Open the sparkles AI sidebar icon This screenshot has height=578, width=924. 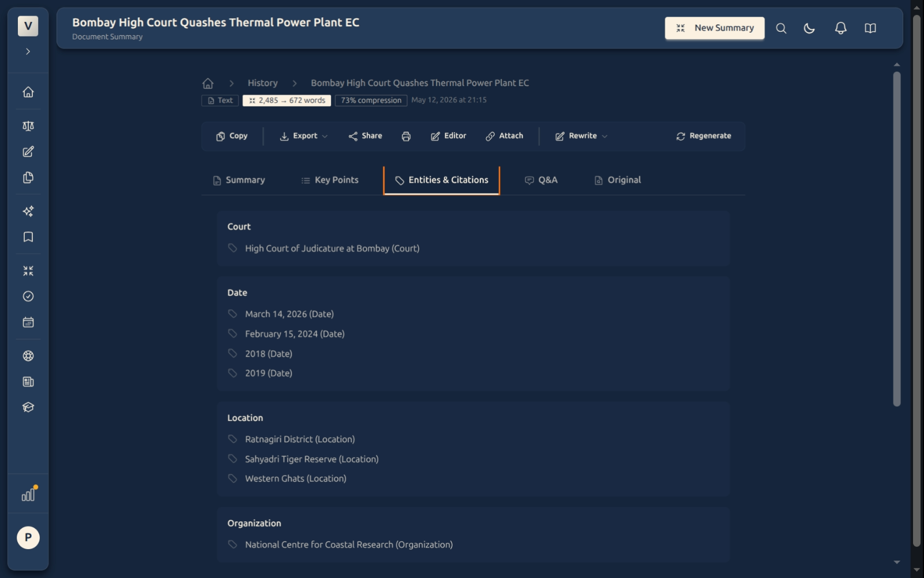pos(28,211)
